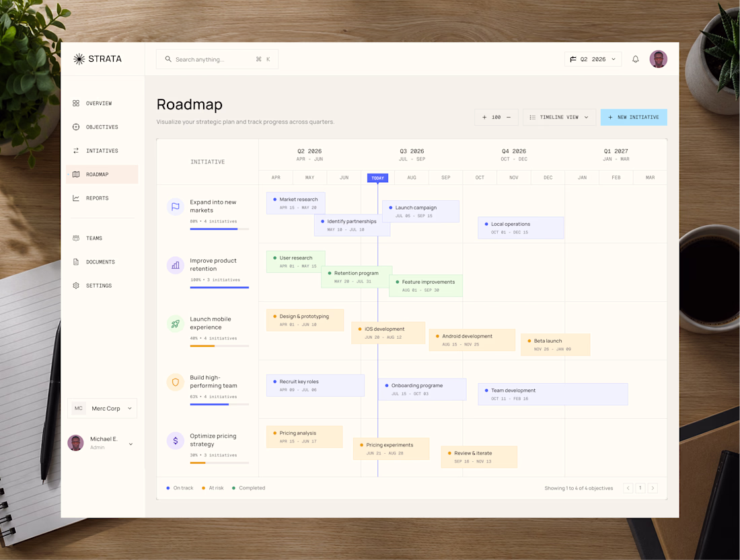Click the MC company badge
Screen dimensions: 740x560
[79, 408]
